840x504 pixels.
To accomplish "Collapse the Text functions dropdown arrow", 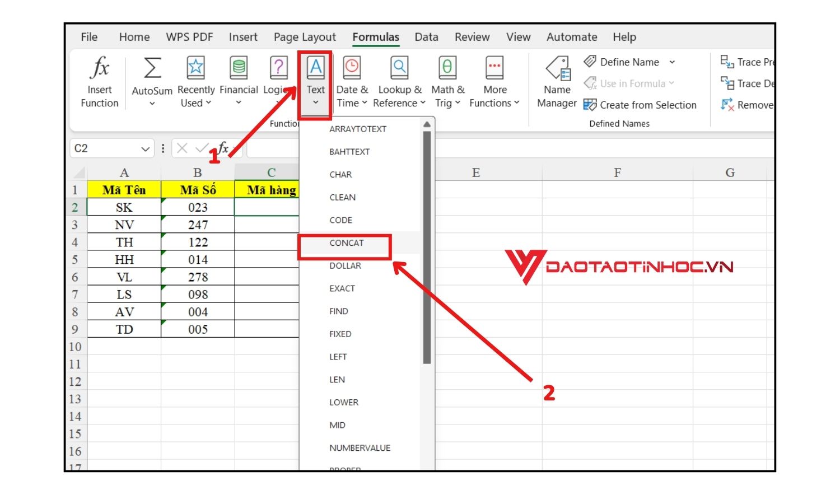I will tap(315, 103).
